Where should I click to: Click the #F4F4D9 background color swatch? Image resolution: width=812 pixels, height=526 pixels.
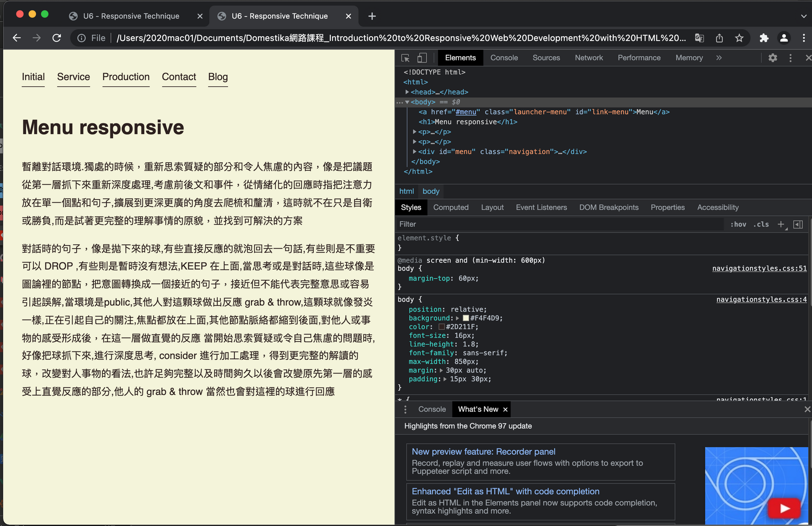coord(466,318)
